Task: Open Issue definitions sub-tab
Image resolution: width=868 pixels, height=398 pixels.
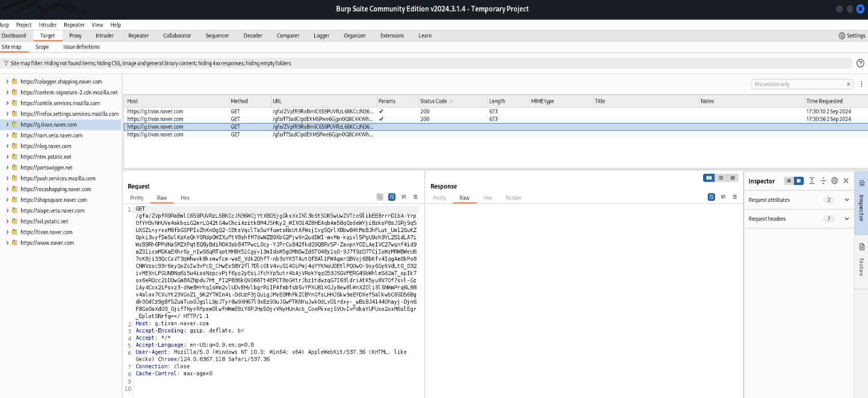Action: tap(82, 47)
